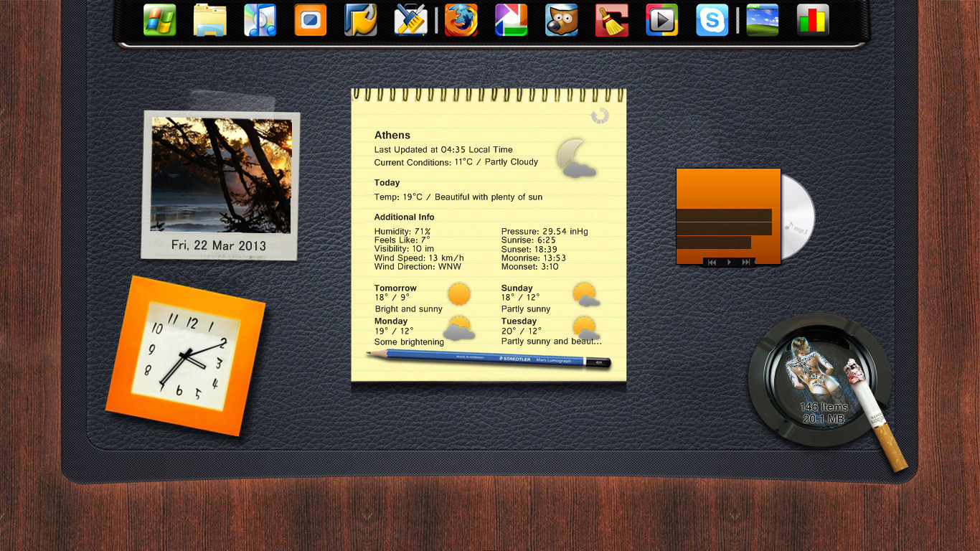
Task: Open the media player dock icon
Action: (x=661, y=21)
